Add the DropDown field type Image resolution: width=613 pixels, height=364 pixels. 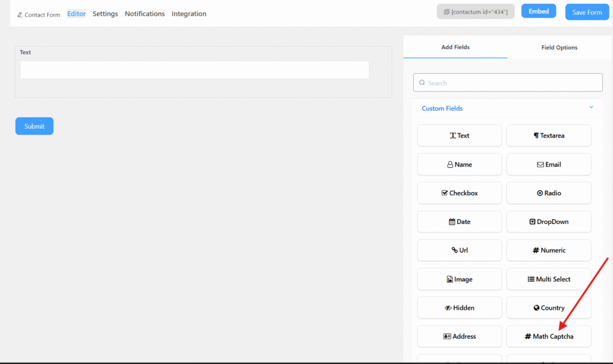[548, 222]
